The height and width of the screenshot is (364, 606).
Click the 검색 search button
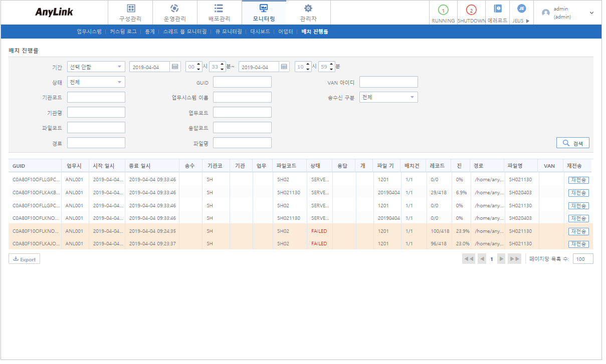coord(572,142)
